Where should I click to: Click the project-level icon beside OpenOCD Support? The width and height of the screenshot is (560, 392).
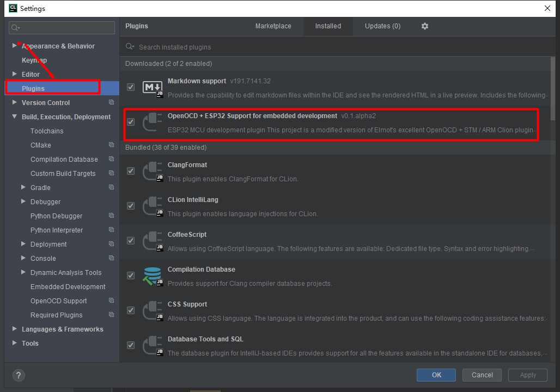[x=112, y=301]
